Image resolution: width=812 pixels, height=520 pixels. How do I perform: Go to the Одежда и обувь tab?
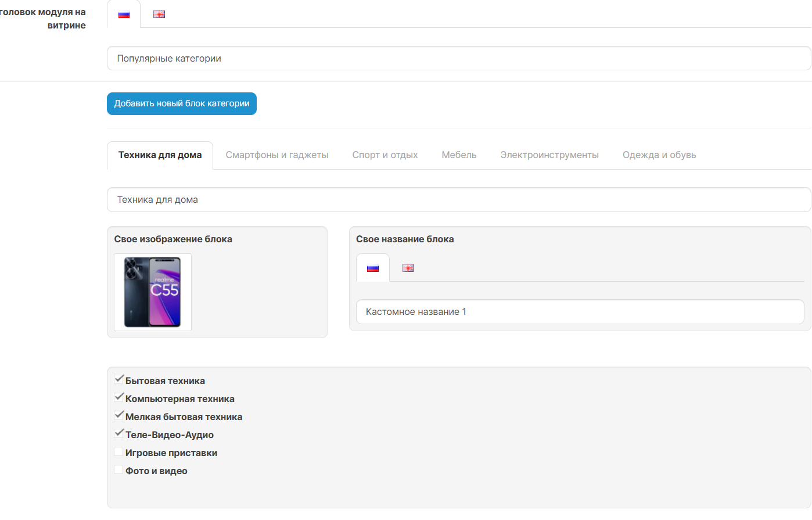pyautogui.click(x=659, y=155)
